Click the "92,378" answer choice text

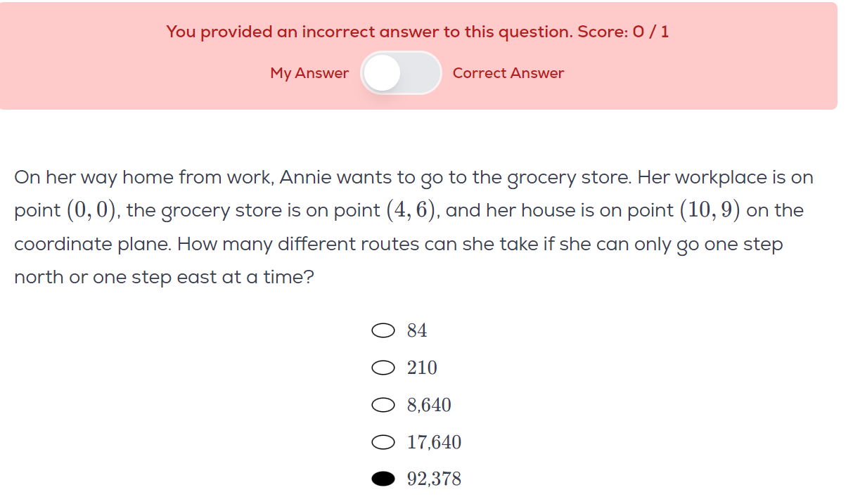(x=434, y=479)
